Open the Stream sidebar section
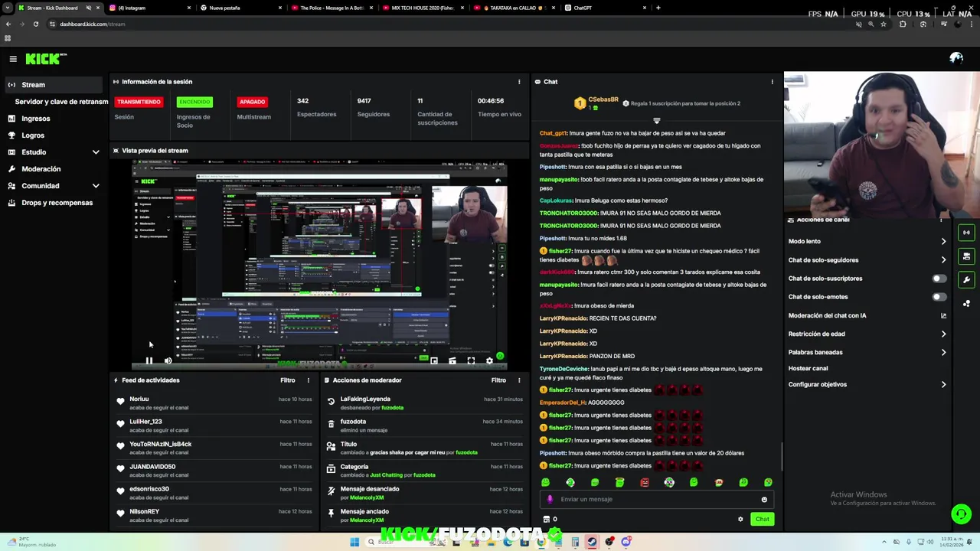 (x=54, y=85)
